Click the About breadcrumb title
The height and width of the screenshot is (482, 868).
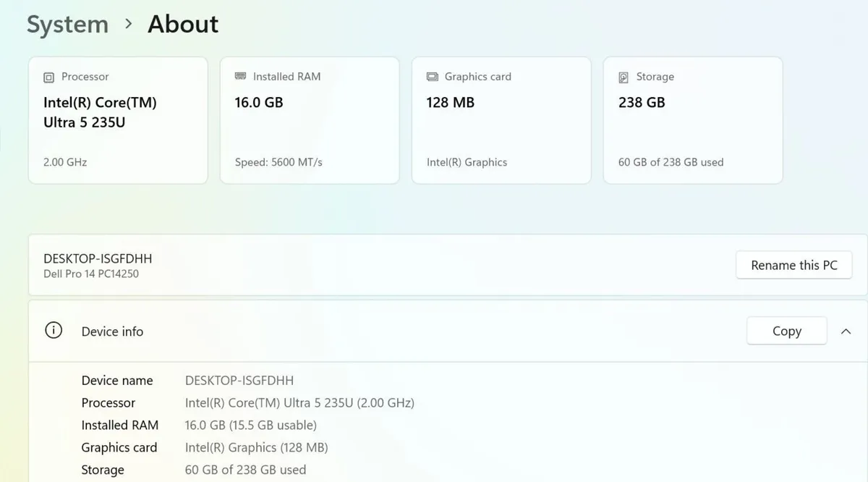coord(183,24)
